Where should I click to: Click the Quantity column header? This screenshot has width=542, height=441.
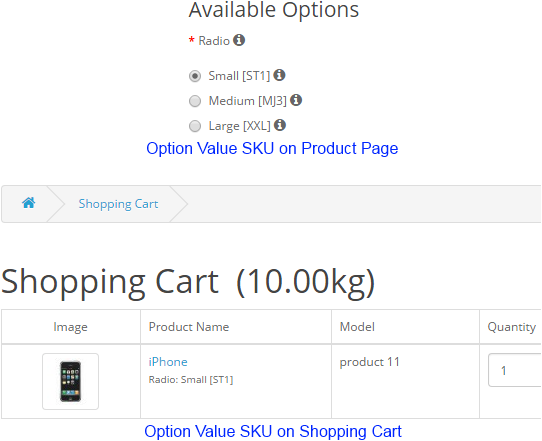pyautogui.click(x=512, y=327)
